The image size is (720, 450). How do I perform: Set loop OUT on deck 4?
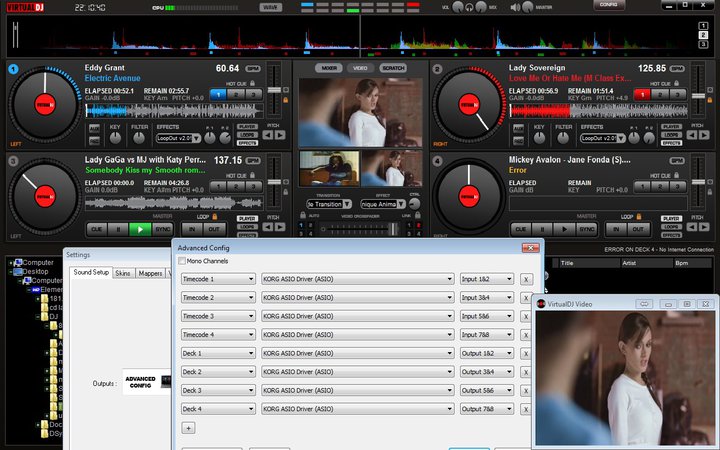point(638,229)
